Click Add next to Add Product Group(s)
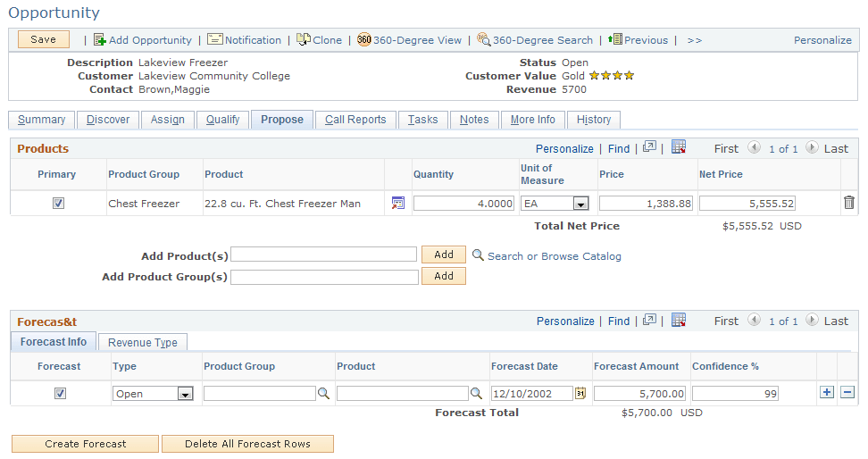Image resolution: width=868 pixels, height=459 pixels. [444, 276]
